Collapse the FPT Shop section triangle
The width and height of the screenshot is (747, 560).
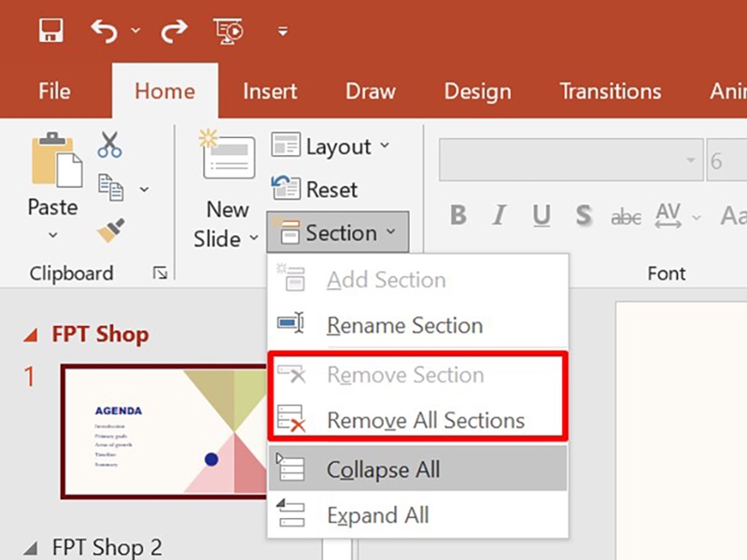pyautogui.click(x=31, y=335)
